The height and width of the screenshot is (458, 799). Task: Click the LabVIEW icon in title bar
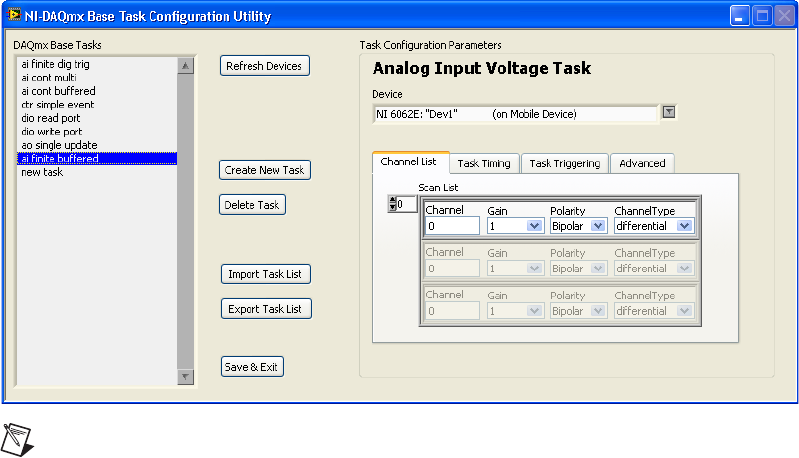[14, 15]
